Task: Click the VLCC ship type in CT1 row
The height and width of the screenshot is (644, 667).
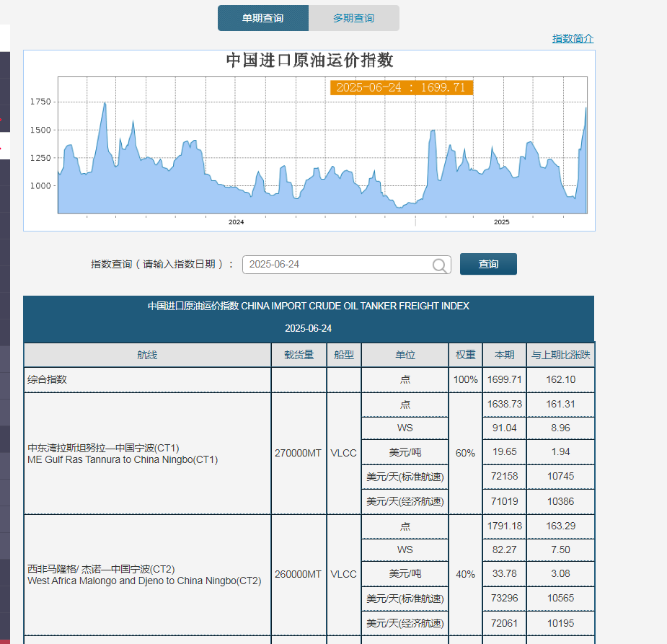Action: point(344,453)
